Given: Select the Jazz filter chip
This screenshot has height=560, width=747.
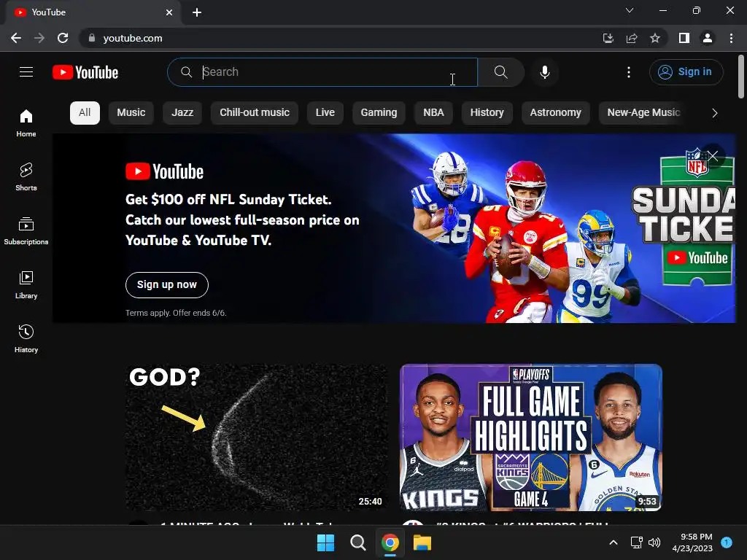Looking at the screenshot, I should pyautogui.click(x=182, y=113).
